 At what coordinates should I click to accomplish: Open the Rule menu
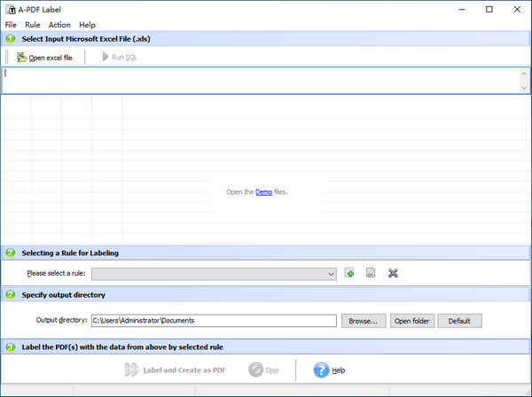(33, 25)
